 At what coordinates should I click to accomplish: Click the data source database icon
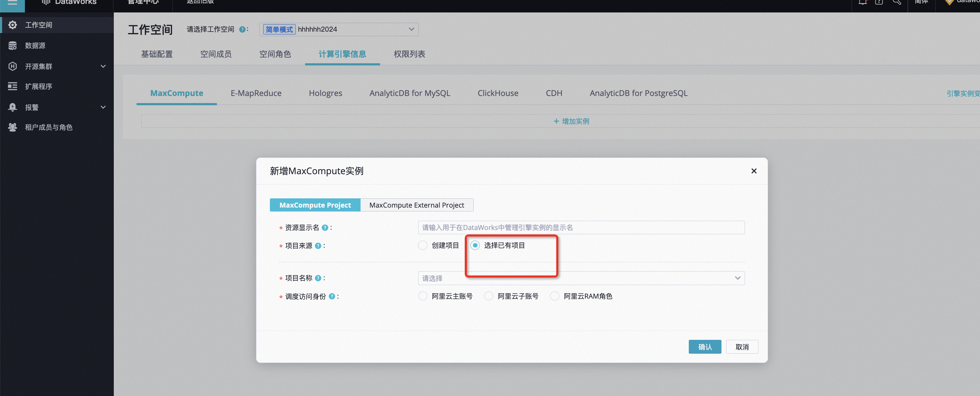[x=12, y=46]
